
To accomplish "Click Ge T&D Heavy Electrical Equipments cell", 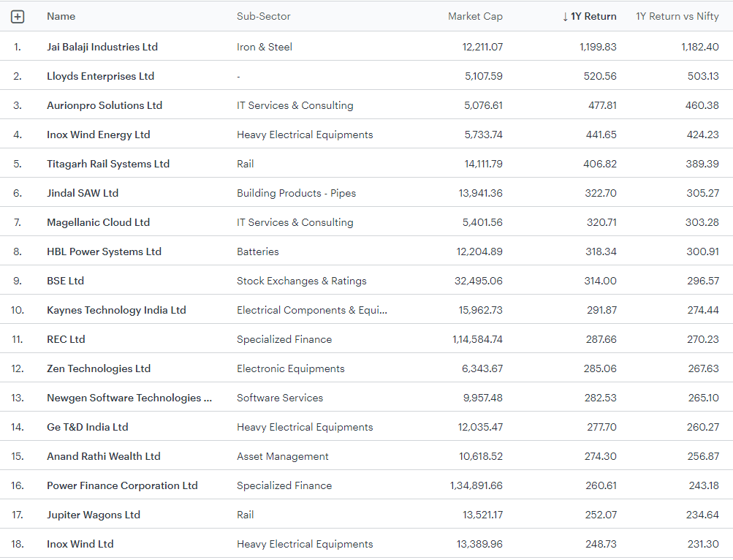I will pyautogui.click(x=305, y=427).
